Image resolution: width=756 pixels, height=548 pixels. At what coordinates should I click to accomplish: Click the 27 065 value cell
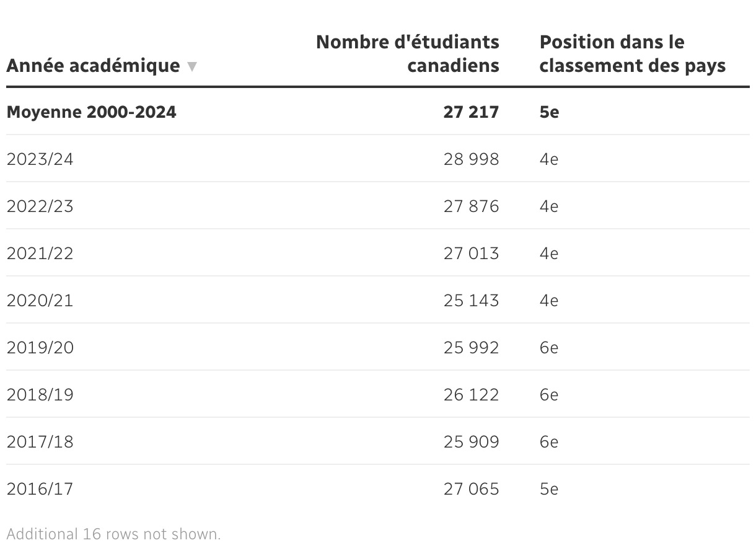[472, 489]
